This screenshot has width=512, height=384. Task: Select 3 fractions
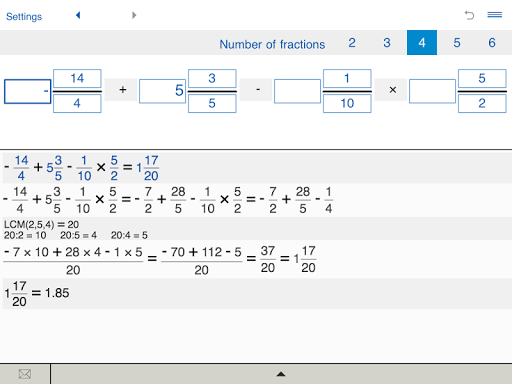coord(387,43)
